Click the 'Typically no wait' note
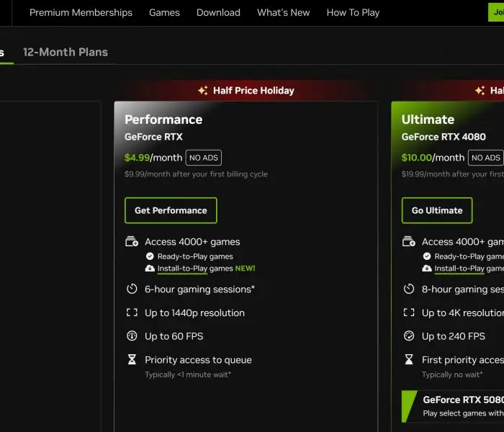The width and height of the screenshot is (504, 432). [452, 374]
